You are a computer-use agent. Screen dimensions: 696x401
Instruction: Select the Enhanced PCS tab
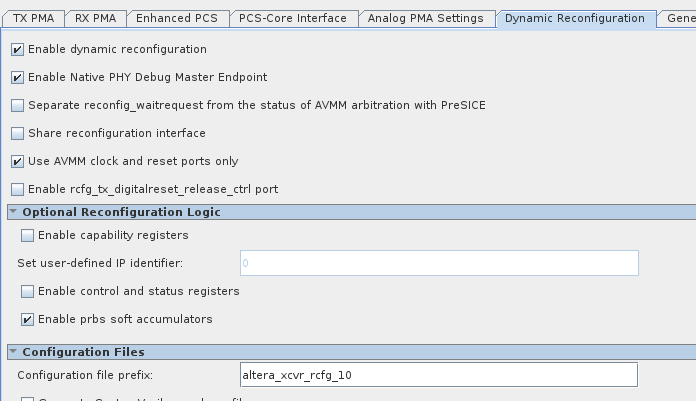[x=176, y=18]
